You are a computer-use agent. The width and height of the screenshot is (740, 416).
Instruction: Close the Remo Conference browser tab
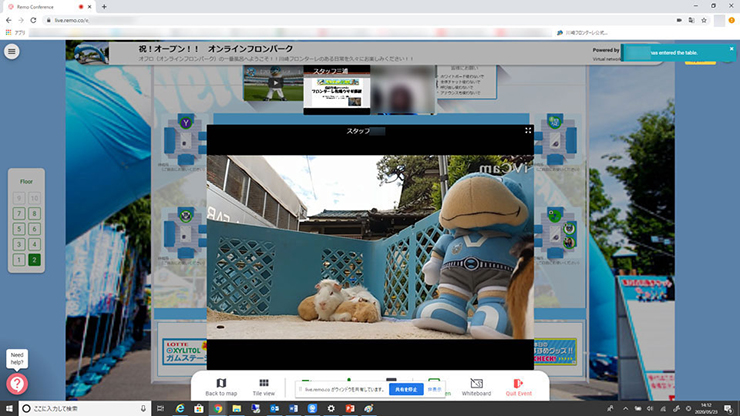(x=90, y=7)
